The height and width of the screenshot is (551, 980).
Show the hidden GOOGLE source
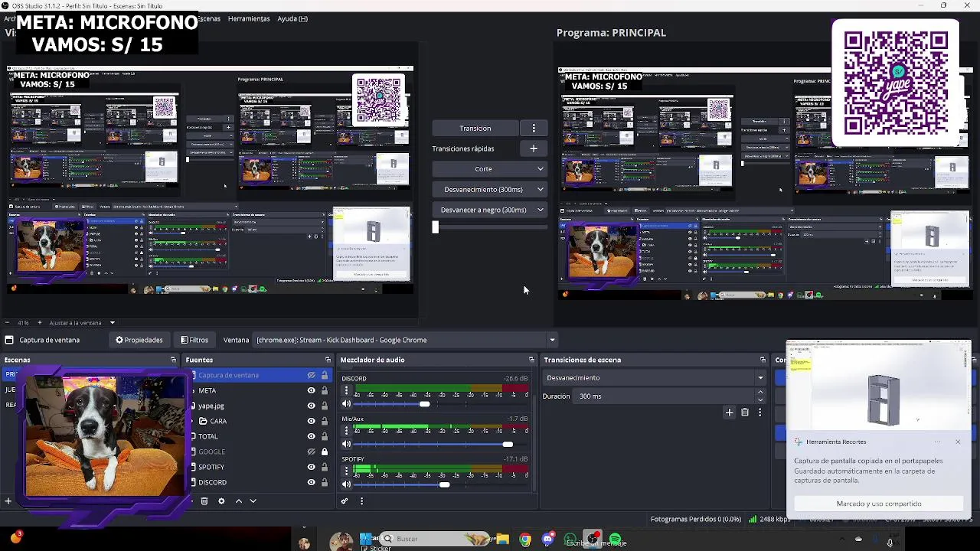(x=311, y=452)
